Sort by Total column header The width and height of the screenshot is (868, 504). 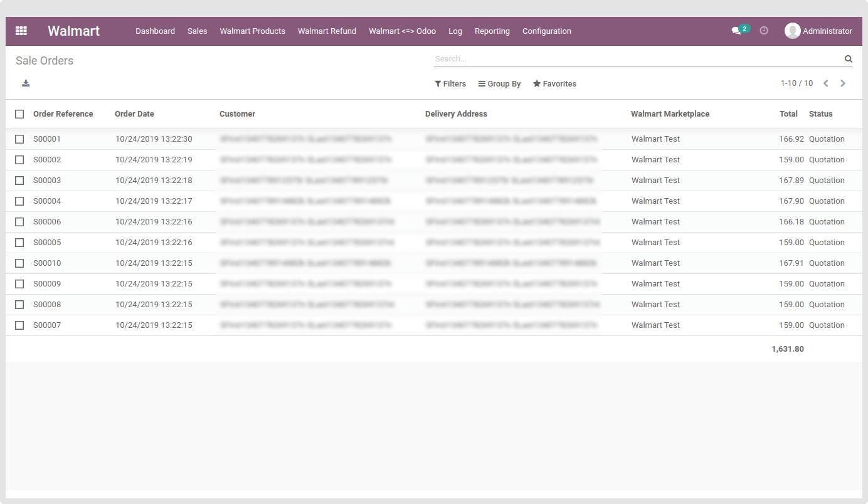(x=788, y=114)
